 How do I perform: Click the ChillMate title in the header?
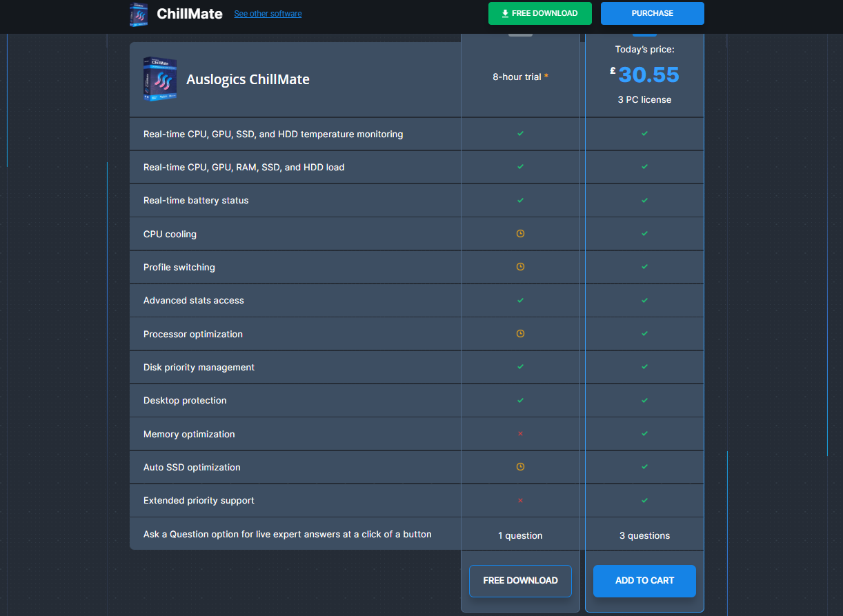190,14
